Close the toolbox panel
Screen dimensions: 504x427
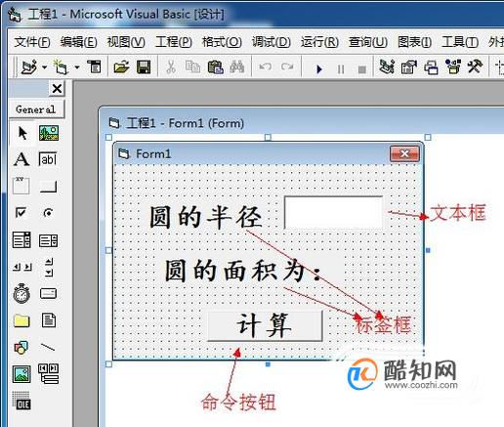57,88
